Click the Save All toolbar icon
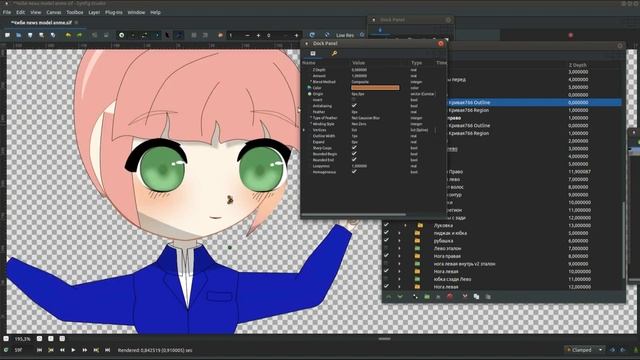The width and height of the screenshot is (640, 360). [53, 36]
